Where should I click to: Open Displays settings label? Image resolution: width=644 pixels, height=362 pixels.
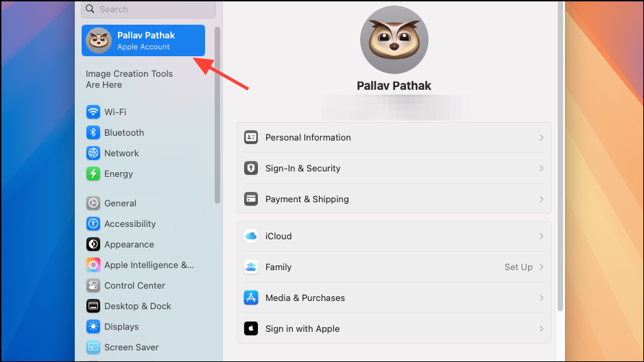tap(121, 326)
